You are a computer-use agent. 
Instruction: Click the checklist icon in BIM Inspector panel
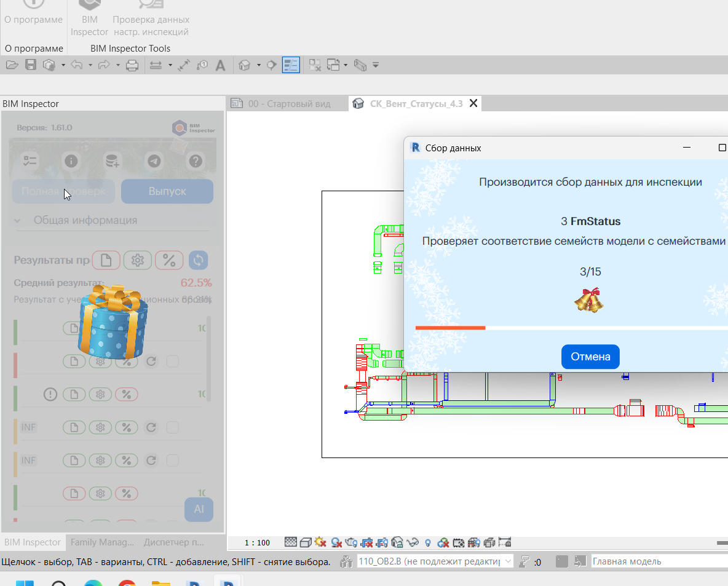[30, 161]
